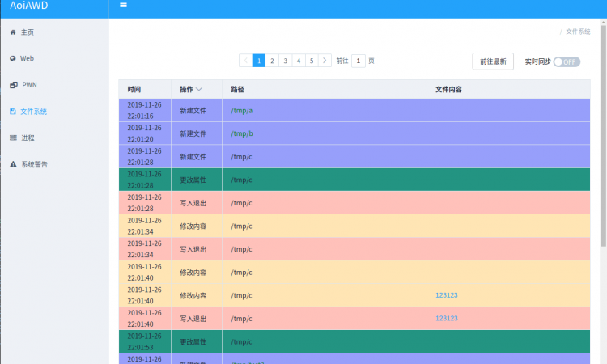The image size is (607, 364).
Task: Open the 操作 column filter dropdown arrow
Action: (x=199, y=89)
